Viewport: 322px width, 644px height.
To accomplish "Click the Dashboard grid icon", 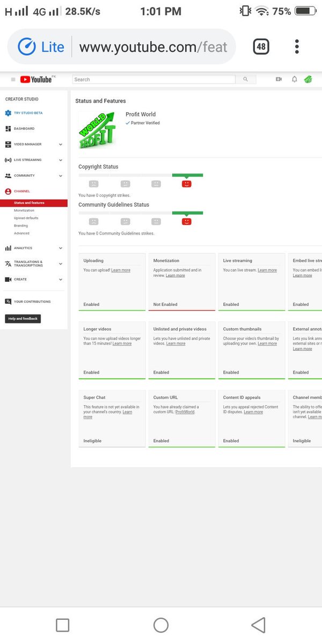I will tap(8, 129).
